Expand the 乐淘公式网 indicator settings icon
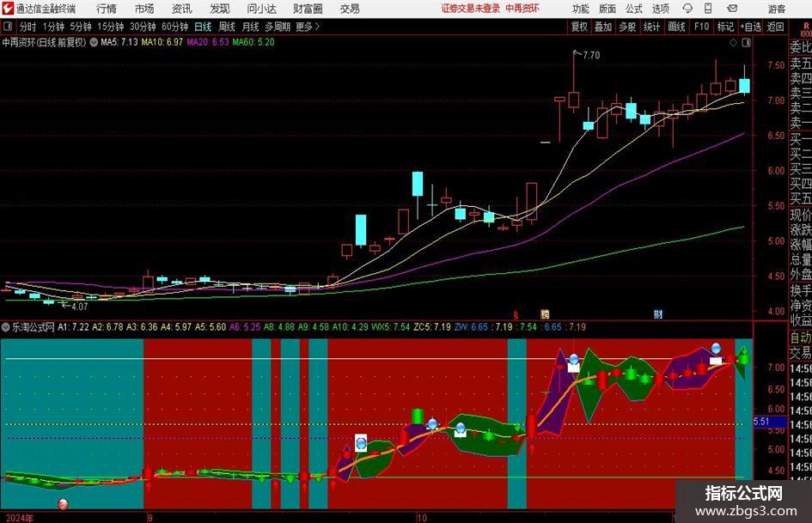The width and height of the screenshot is (812, 523). pos(6,327)
